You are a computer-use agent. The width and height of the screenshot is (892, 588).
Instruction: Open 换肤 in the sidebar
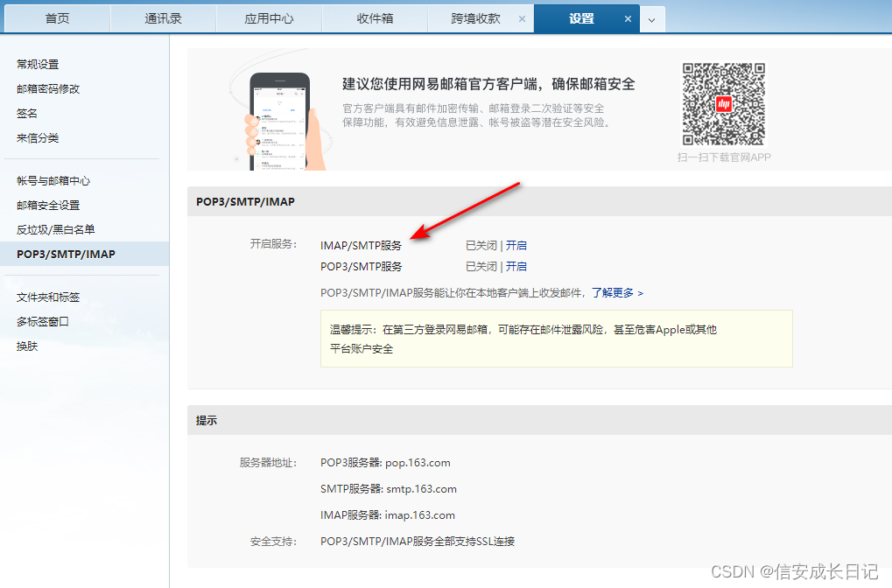(27, 346)
